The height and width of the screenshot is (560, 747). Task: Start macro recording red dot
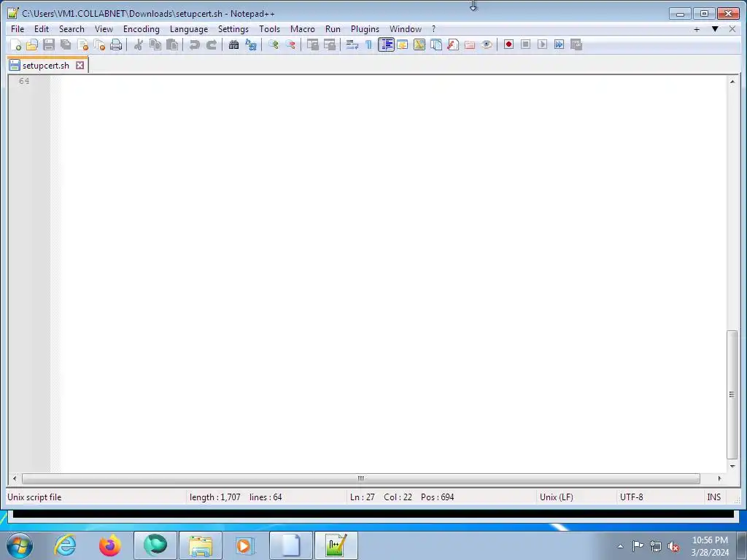(508, 44)
